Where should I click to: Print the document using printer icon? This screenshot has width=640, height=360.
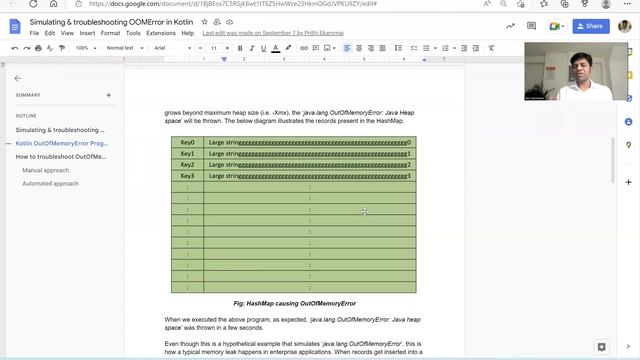[x=38, y=48]
